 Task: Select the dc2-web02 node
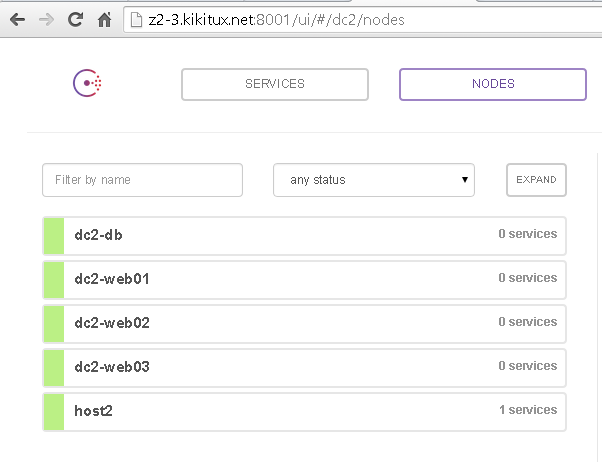(304, 324)
